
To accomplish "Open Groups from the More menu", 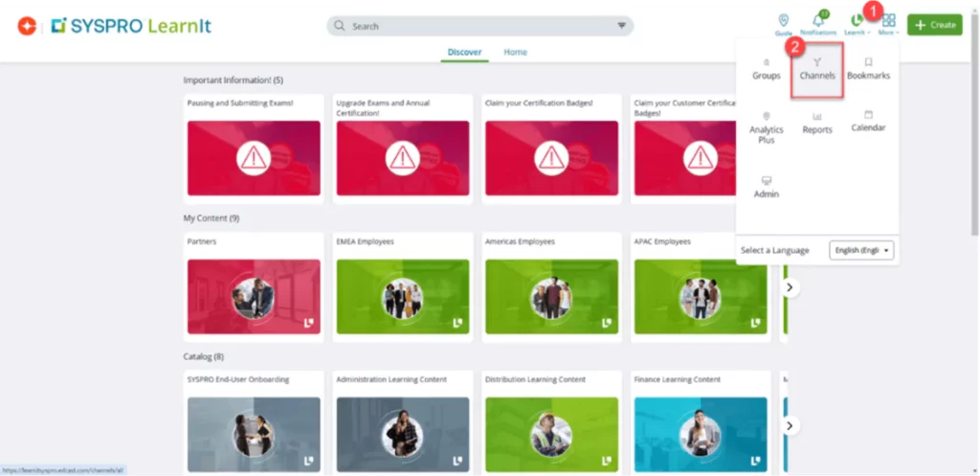I will 766,68.
